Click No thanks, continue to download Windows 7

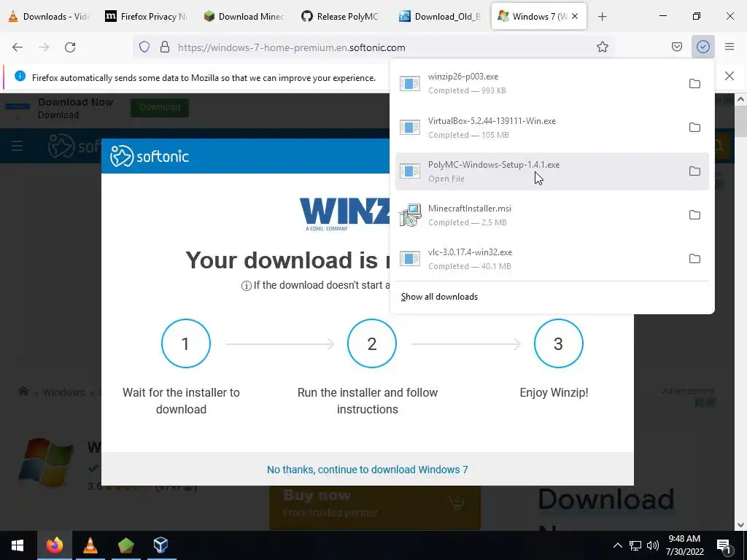pyautogui.click(x=368, y=470)
